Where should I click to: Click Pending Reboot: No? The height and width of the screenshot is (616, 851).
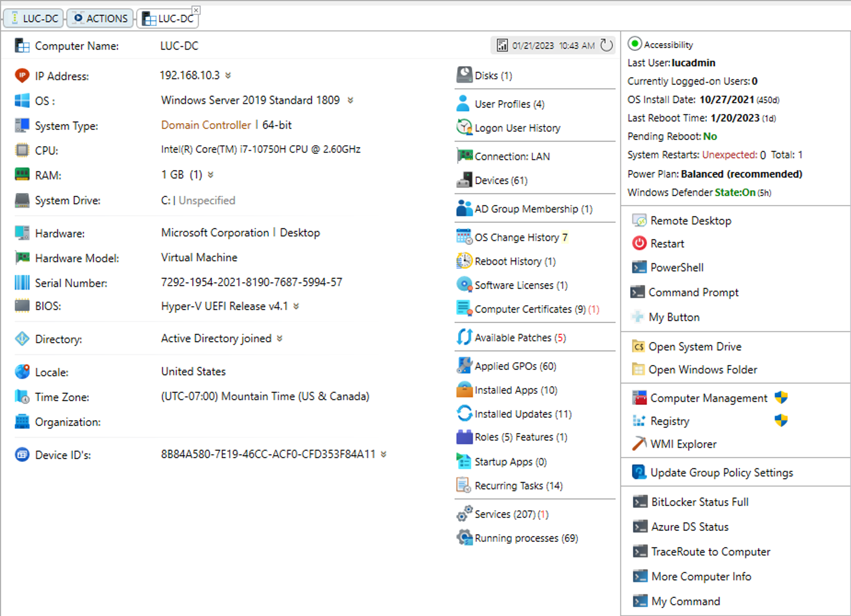point(672,136)
